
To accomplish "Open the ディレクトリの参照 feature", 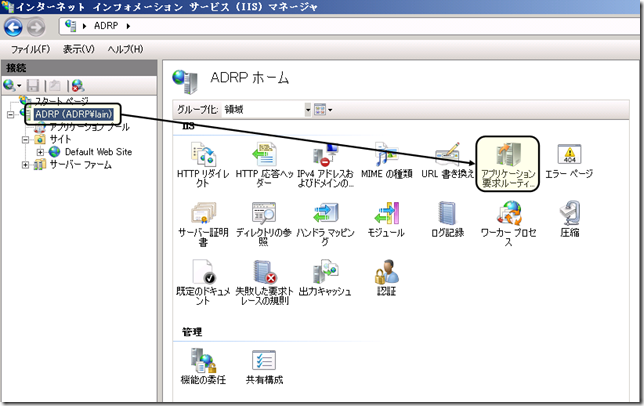I will click(264, 224).
